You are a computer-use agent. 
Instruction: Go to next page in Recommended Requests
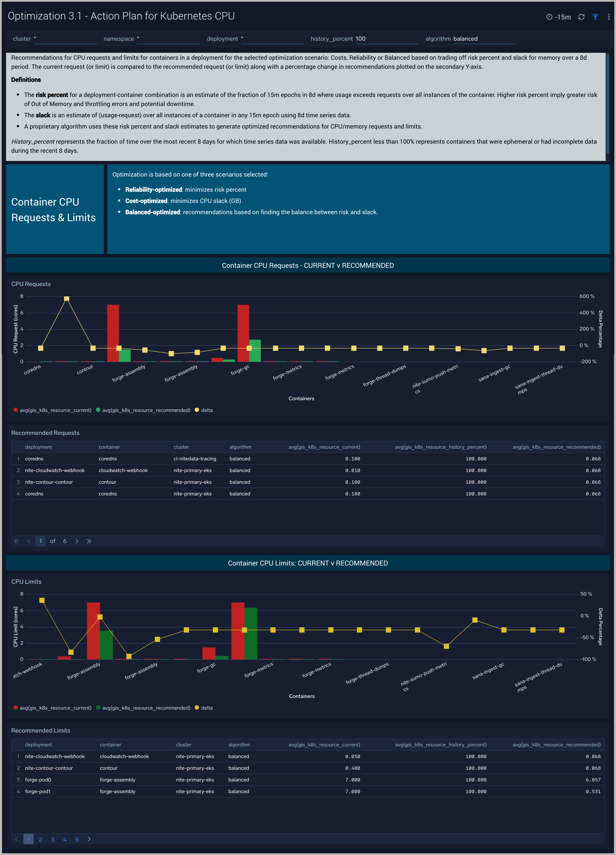coord(77,541)
